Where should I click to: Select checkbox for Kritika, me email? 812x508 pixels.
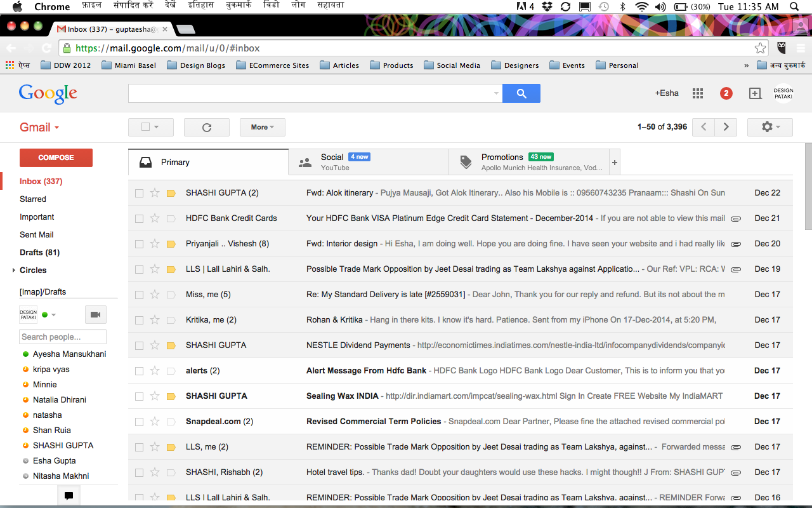pos(139,320)
